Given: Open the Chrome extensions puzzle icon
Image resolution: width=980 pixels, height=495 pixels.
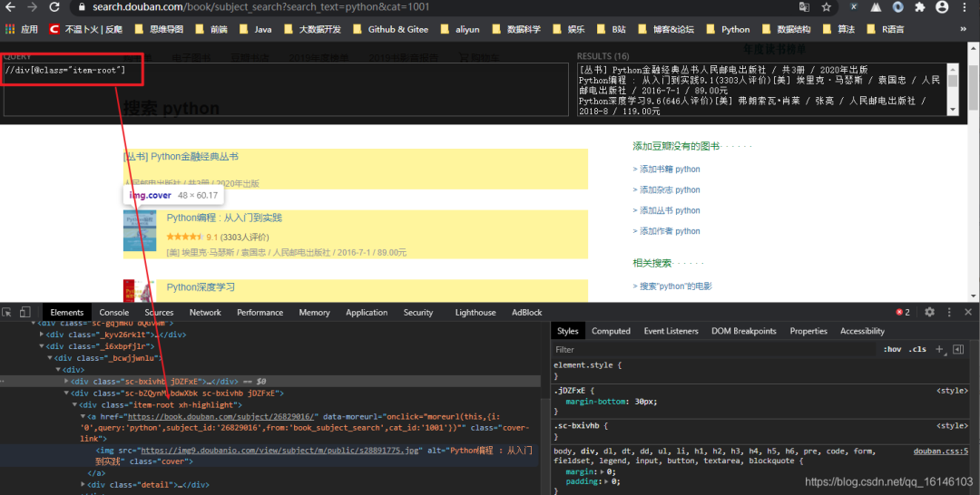Looking at the screenshot, I should click(919, 7).
